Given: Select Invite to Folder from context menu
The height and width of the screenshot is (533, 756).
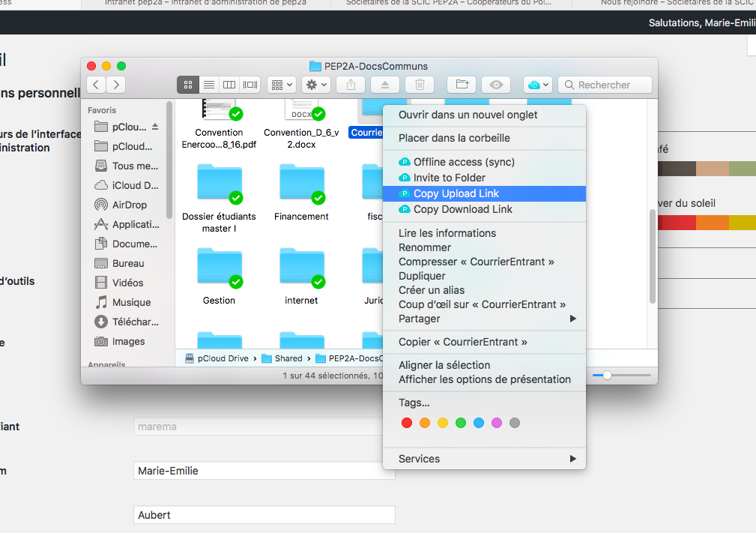Looking at the screenshot, I should [x=449, y=178].
